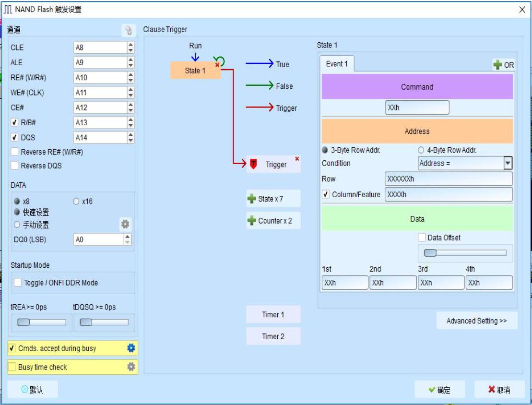Screen dimensions: 532x405
Task: Select the 4-Byte Row Addr. radio button
Action: point(421,150)
